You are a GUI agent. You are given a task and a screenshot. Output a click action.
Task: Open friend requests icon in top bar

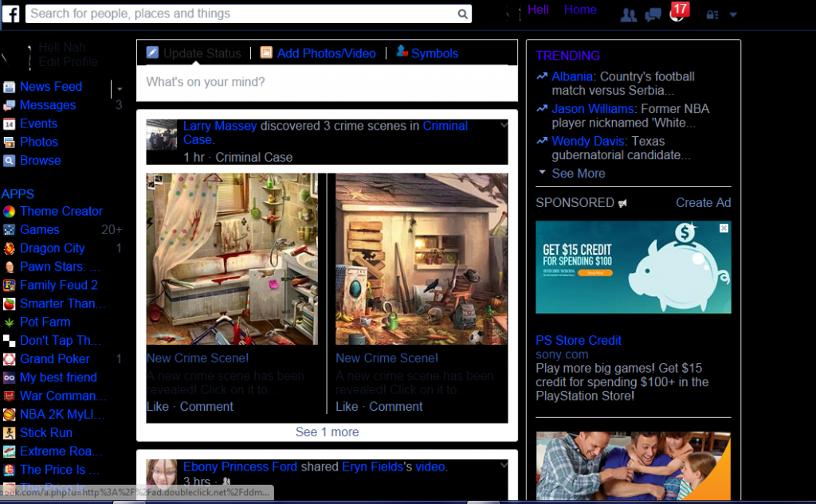pos(628,15)
